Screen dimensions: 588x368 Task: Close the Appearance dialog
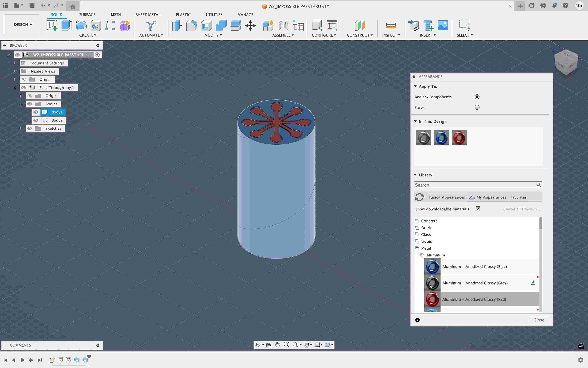(539, 320)
